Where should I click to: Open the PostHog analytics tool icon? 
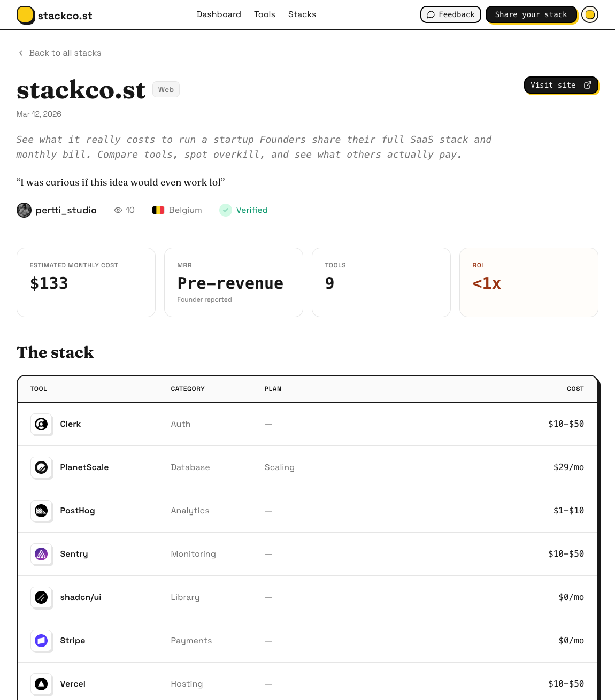coord(41,511)
